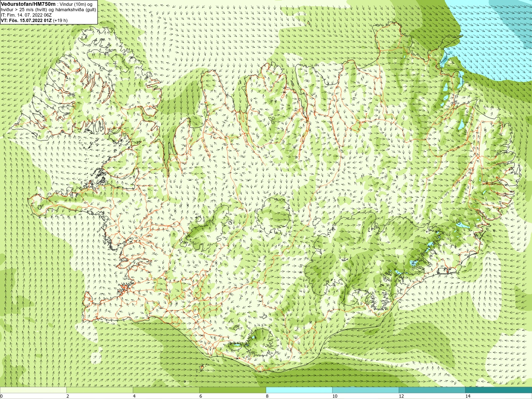532x399 pixels.
Task: Click the 'VT: Fös. 15.07.2022 01Z (+19 h)' line
Action: [34, 20]
